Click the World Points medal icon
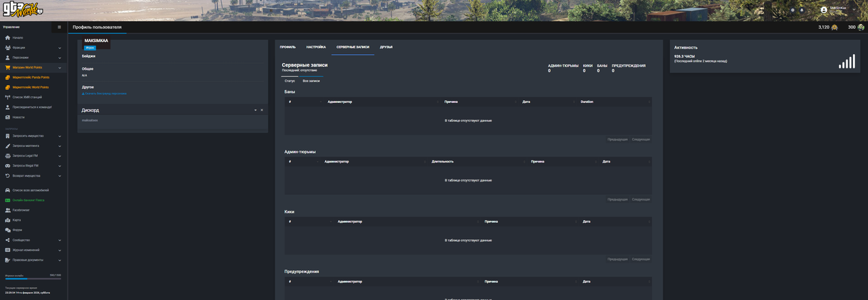This screenshot has height=300, width=868. tap(835, 27)
